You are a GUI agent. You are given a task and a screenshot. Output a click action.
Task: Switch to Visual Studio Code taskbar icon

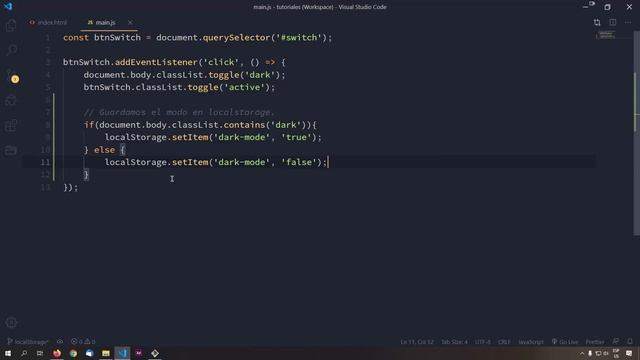122,353
